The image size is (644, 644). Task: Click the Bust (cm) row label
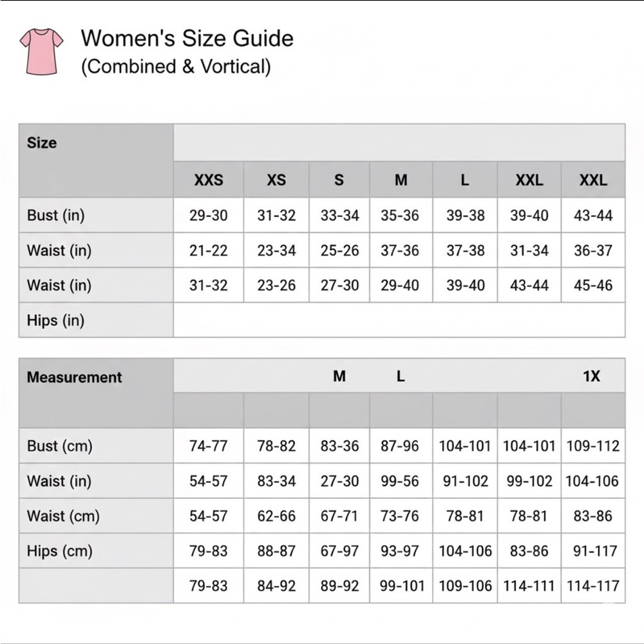(60, 446)
